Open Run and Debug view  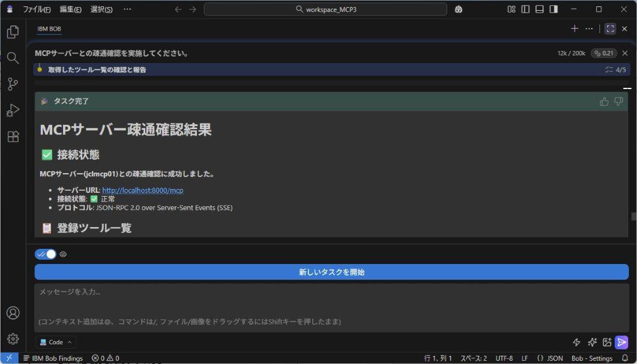coord(13,110)
